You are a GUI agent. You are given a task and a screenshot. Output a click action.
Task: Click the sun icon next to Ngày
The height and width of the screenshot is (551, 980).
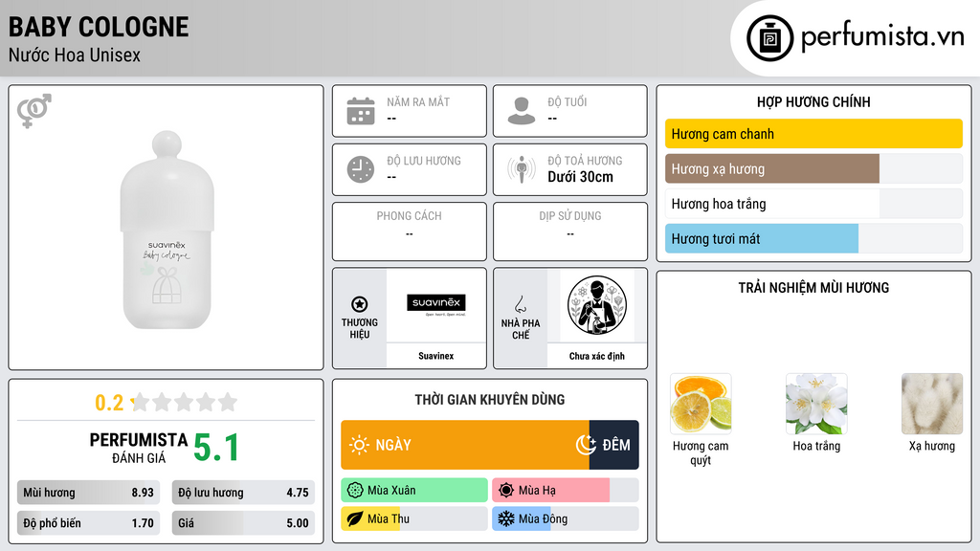(359, 445)
